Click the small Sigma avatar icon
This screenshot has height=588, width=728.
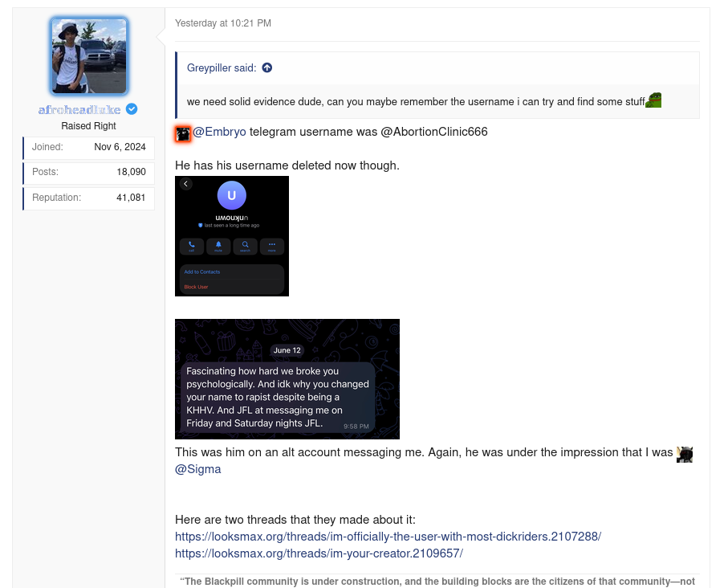(x=685, y=454)
